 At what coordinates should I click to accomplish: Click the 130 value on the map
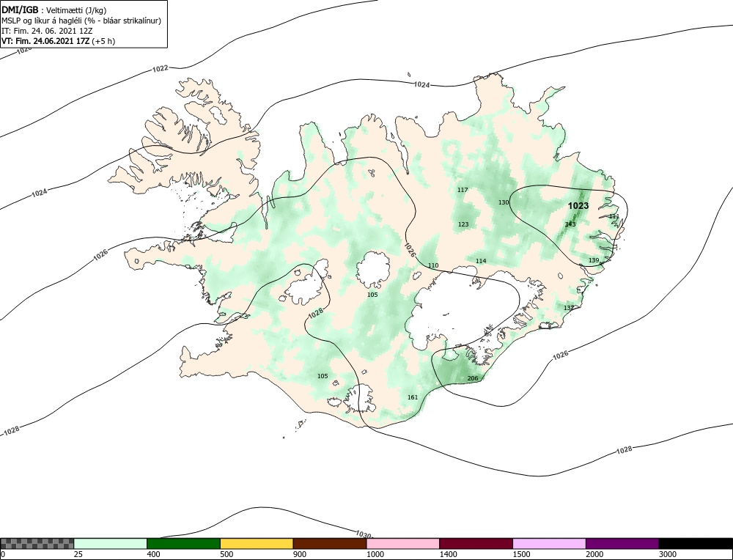click(x=504, y=202)
